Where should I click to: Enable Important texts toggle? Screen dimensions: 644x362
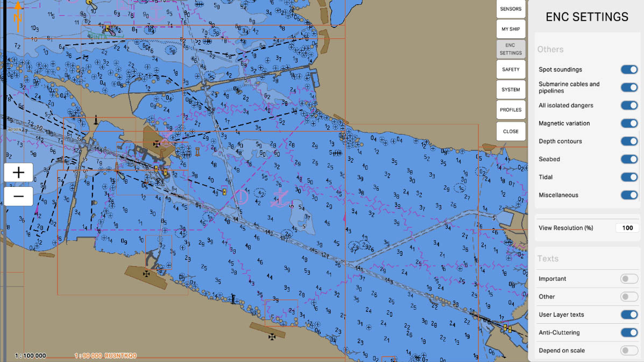(629, 279)
